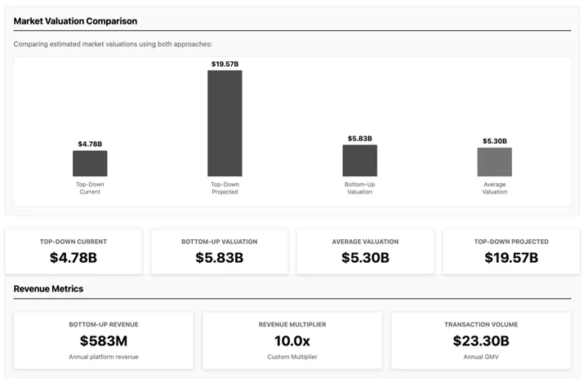The height and width of the screenshot is (387, 588).
Task: Select the lighter Average Valuation chart bar
Action: [x=494, y=162]
